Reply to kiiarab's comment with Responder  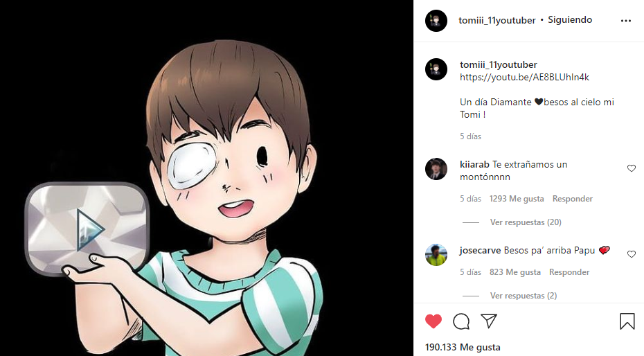572,199
